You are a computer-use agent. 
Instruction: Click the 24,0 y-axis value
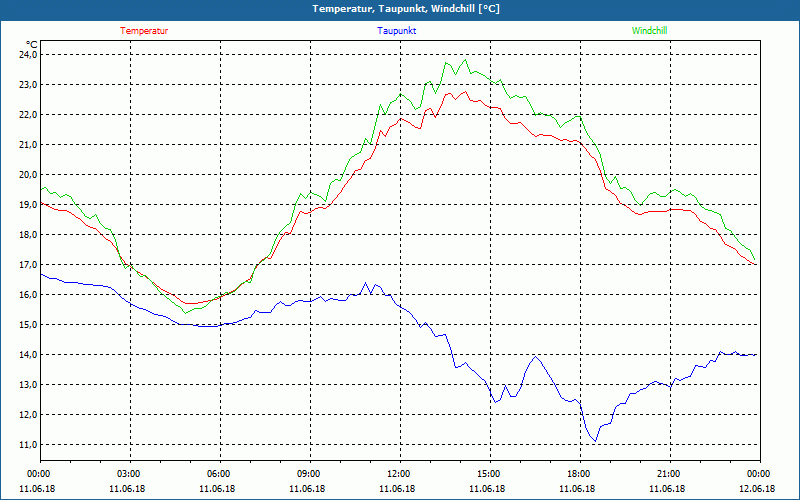(x=29, y=55)
